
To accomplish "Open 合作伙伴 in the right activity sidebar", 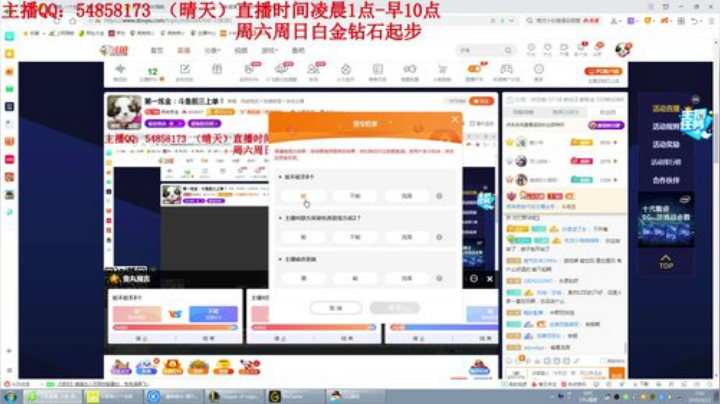I will (x=666, y=180).
